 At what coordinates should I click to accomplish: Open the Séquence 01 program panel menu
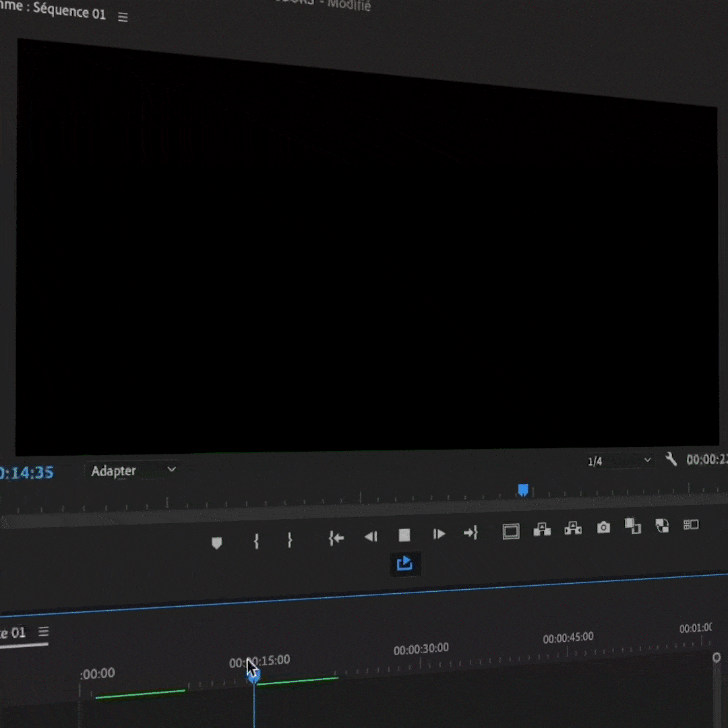point(123,18)
